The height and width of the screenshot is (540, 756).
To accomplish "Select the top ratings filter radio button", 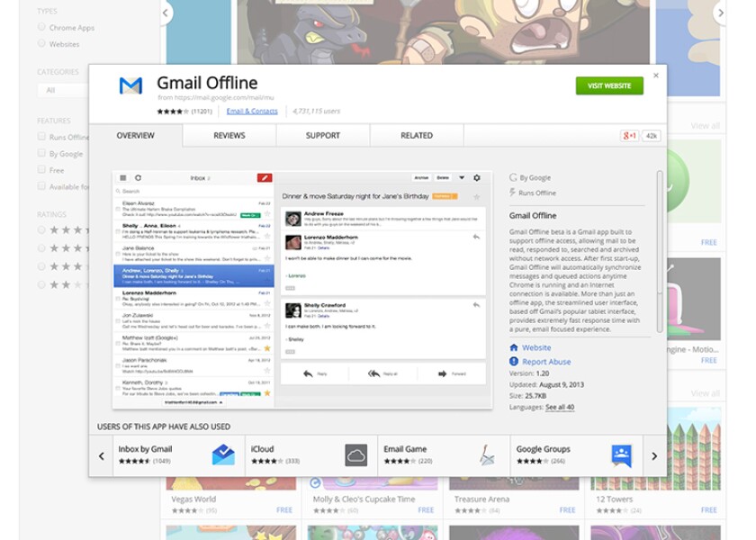I will pyautogui.click(x=41, y=230).
